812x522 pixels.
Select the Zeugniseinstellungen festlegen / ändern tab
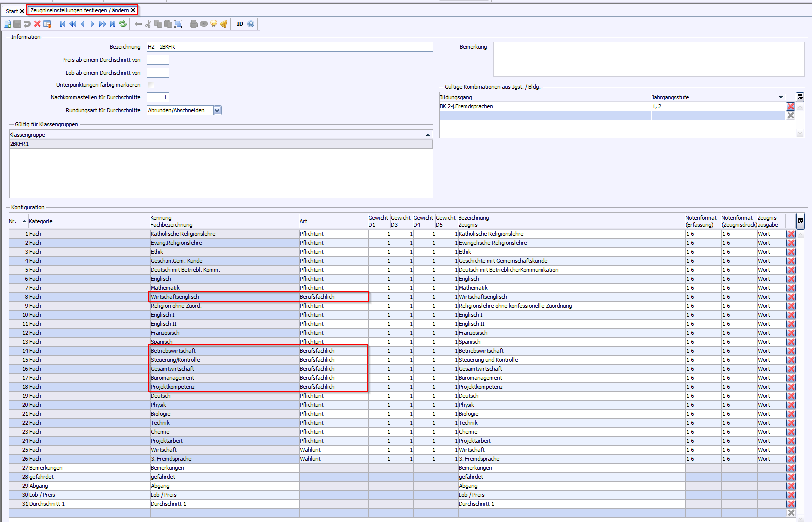pyautogui.click(x=79, y=10)
